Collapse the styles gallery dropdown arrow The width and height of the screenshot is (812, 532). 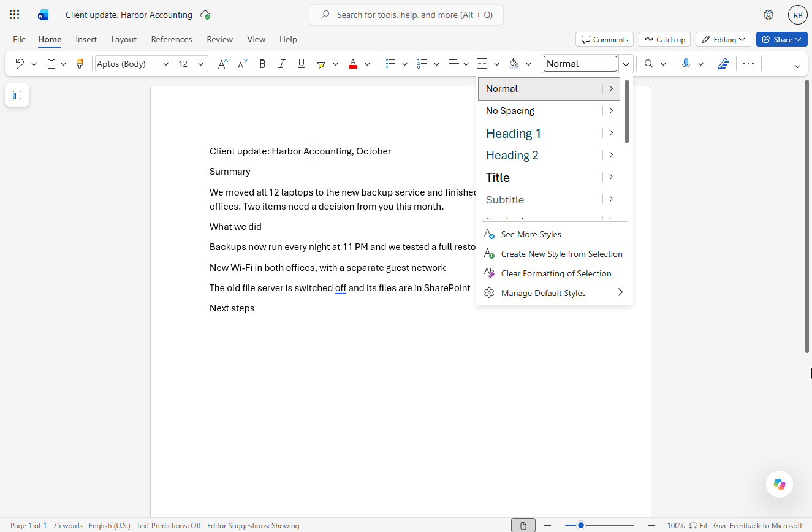pos(626,64)
